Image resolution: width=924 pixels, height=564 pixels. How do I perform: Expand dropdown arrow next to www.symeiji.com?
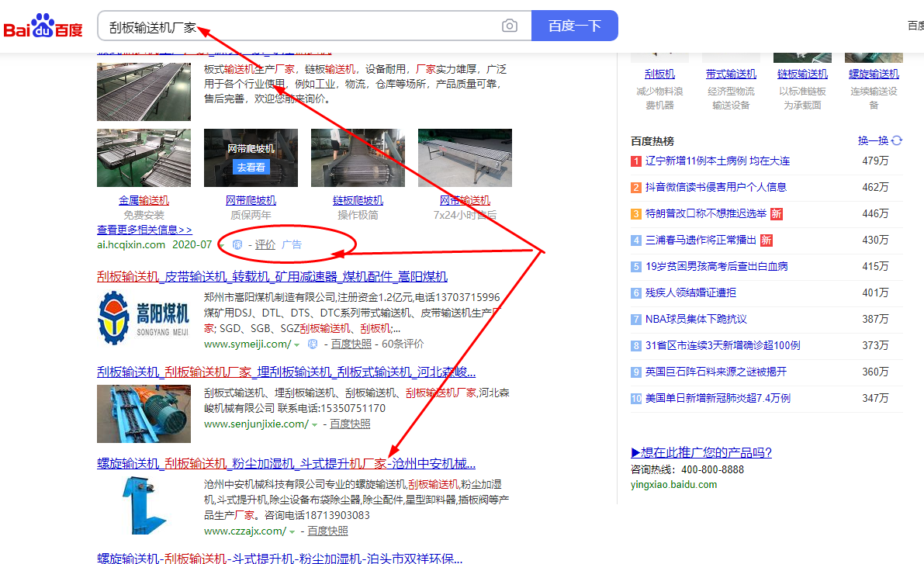[296, 344]
